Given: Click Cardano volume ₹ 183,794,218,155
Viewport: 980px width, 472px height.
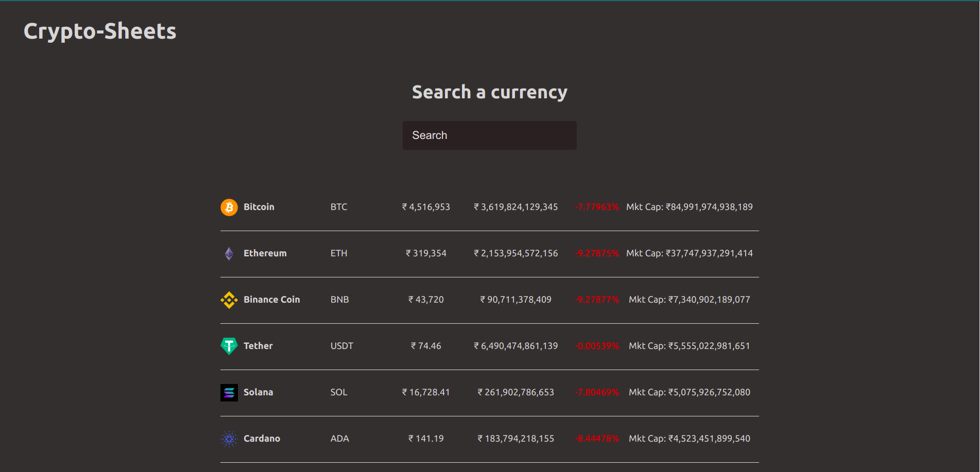Looking at the screenshot, I should (x=516, y=439).
